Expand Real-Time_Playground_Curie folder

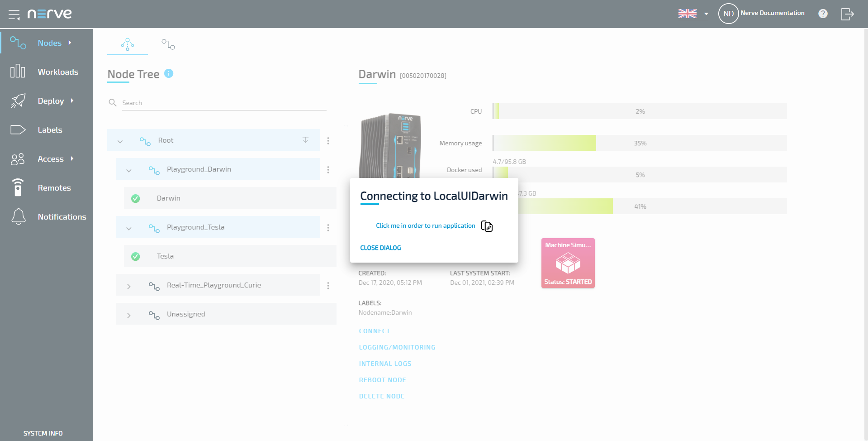(129, 286)
